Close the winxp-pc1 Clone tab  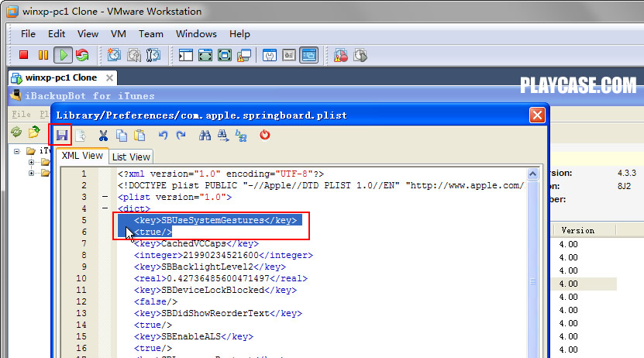point(109,77)
